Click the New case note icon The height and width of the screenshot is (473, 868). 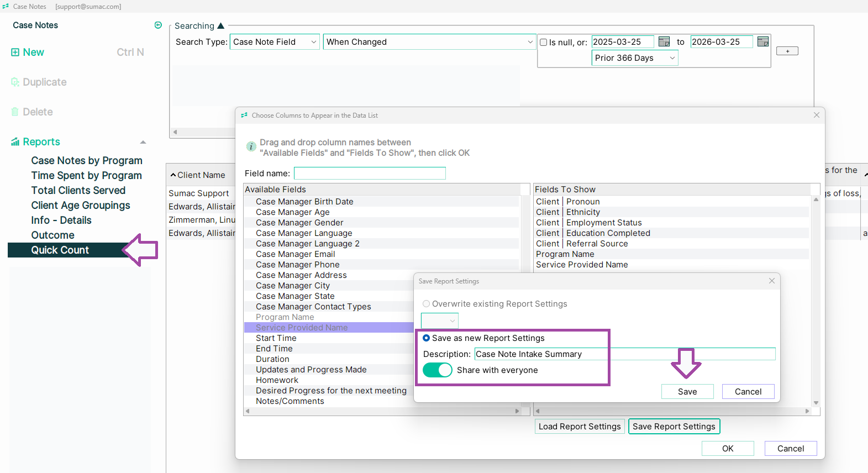(x=15, y=52)
